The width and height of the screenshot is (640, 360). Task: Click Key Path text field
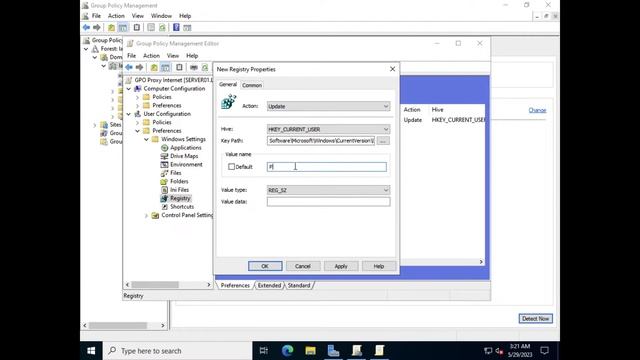pyautogui.click(x=321, y=141)
